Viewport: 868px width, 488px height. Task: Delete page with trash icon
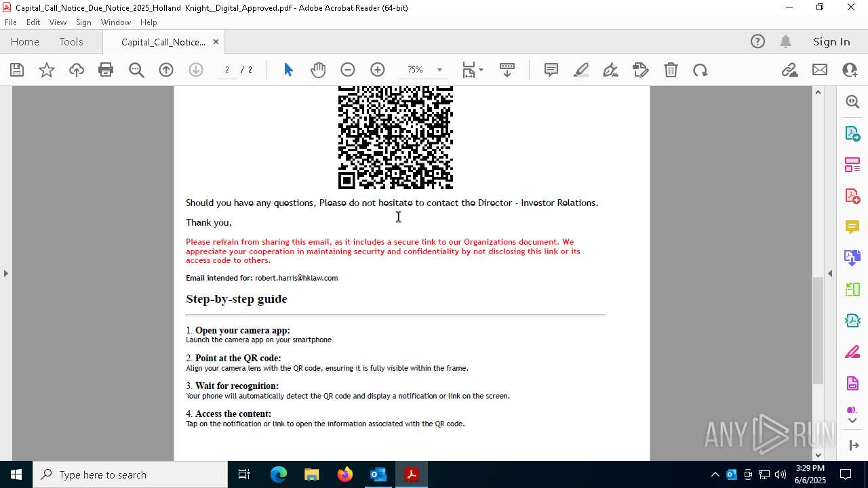pyautogui.click(x=671, y=70)
